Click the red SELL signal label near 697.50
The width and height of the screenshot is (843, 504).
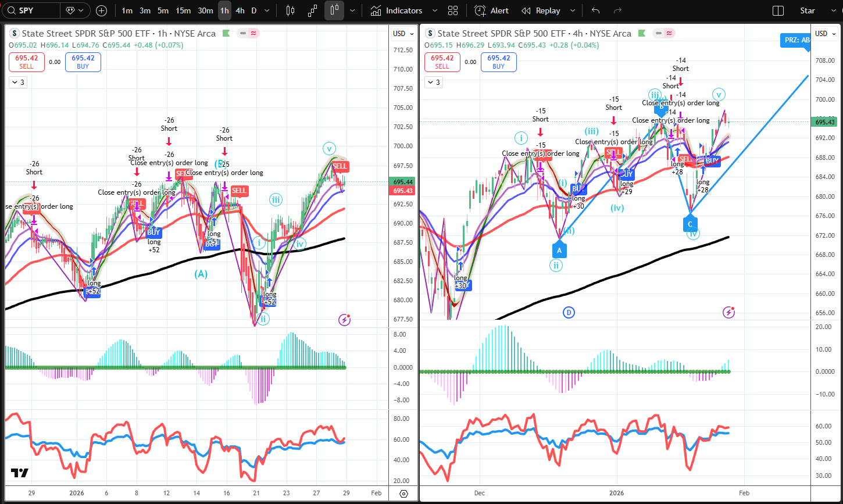(x=340, y=166)
